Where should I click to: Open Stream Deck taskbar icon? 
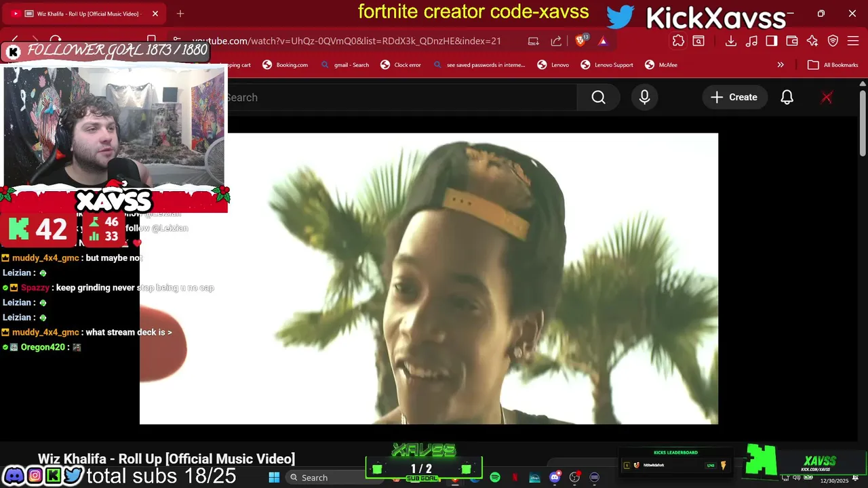tap(595, 478)
